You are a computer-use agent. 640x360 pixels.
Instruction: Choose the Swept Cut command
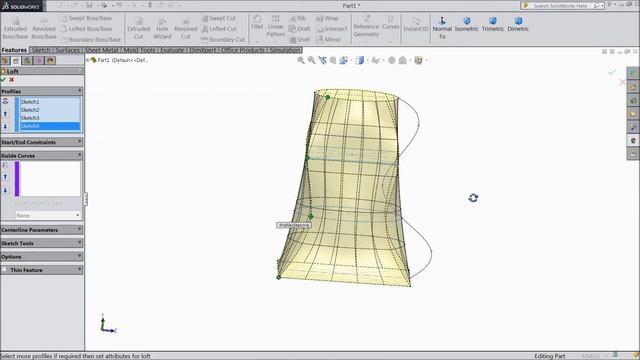[219, 18]
